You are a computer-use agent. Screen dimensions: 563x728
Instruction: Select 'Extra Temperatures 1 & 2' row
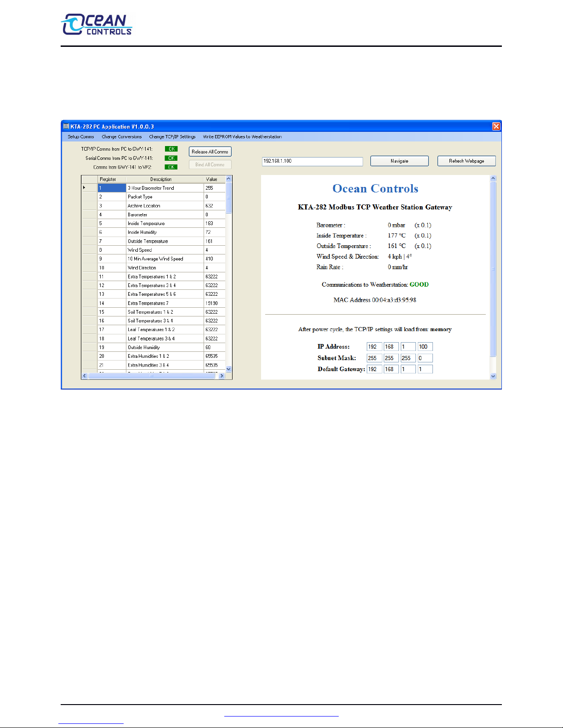tap(154, 277)
